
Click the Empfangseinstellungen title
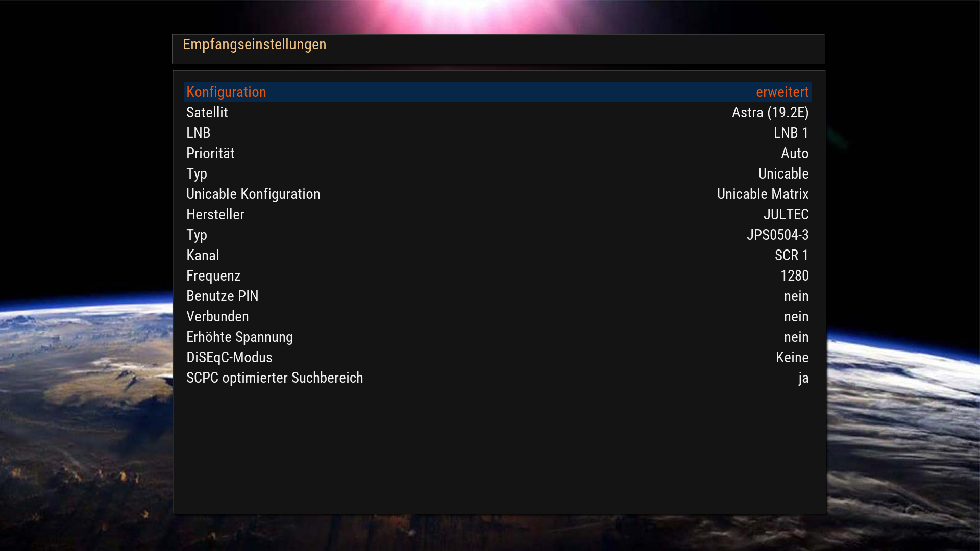pyautogui.click(x=254, y=45)
